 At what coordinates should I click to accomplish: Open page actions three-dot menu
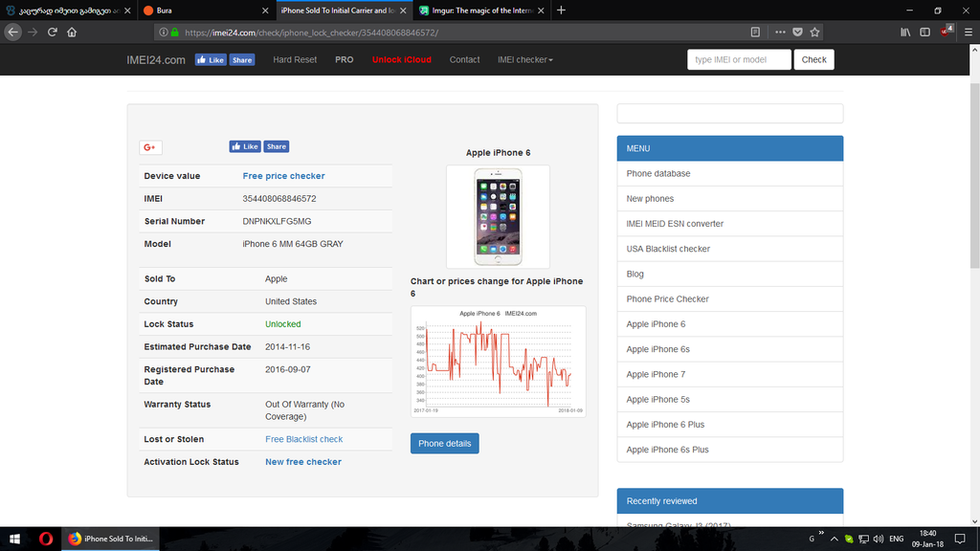coord(780,32)
